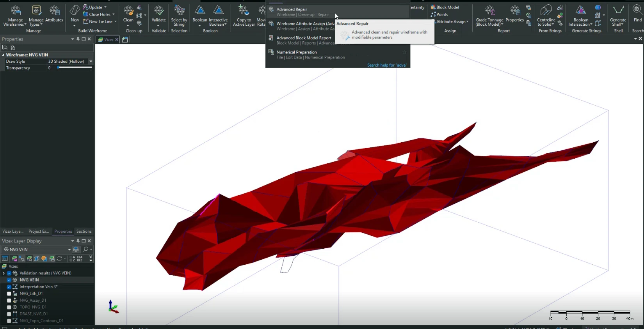The width and height of the screenshot is (644, 329).
Task: Expand Validation results (NVG VEIN) tree node
Action: pos(4,273)
